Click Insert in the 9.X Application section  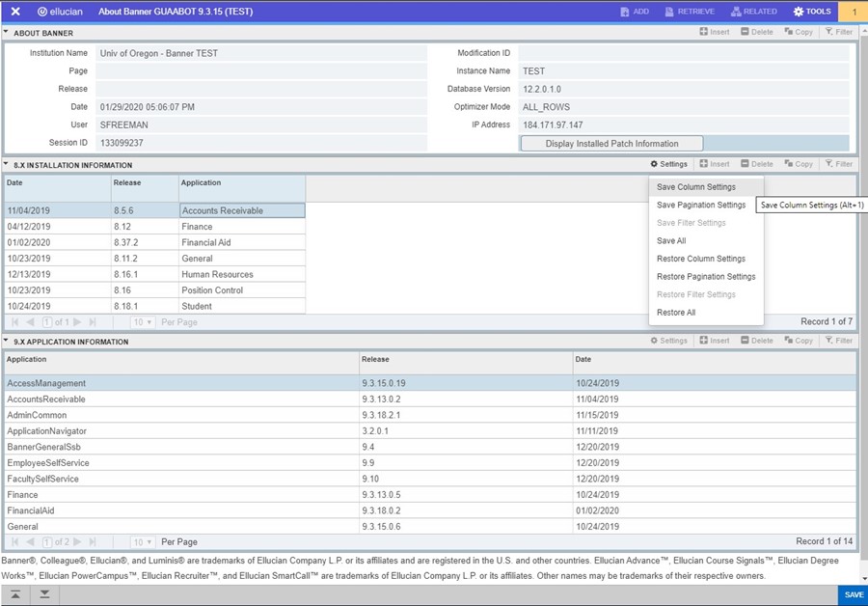[x=714, y=341]
